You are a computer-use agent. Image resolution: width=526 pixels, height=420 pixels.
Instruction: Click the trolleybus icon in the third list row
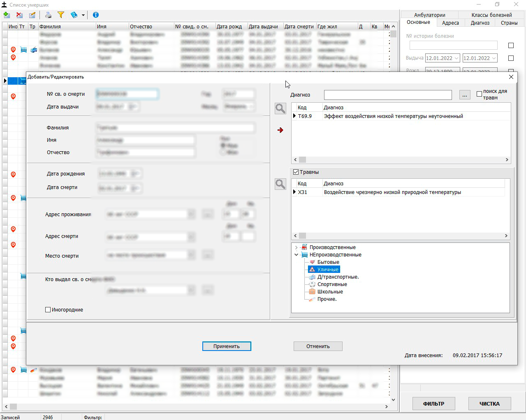coord(34,50)
